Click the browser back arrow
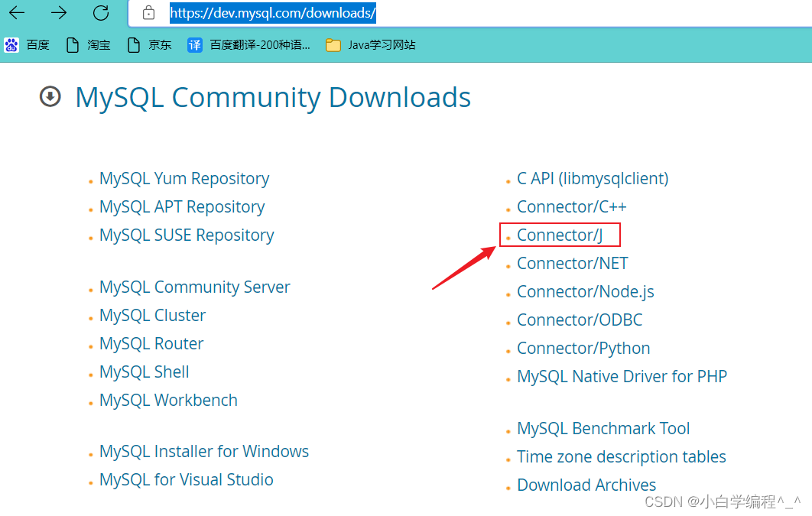 pos(17,12)
